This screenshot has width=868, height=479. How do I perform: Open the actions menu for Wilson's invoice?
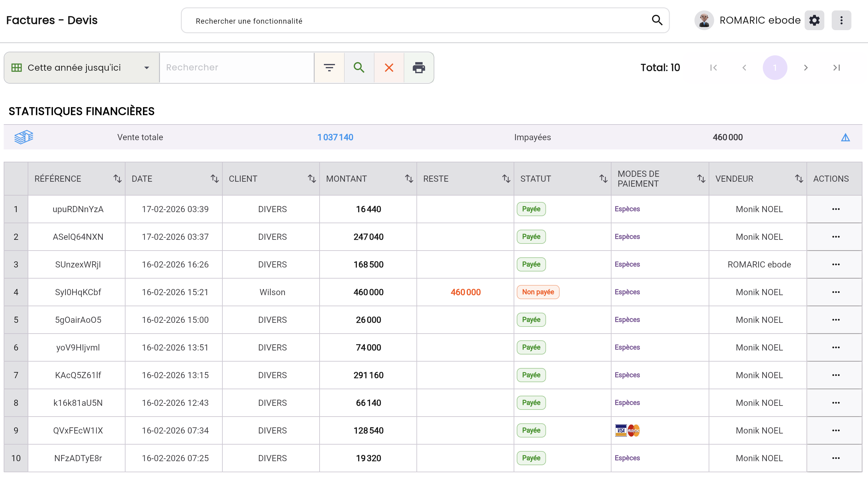coord(835,292)
